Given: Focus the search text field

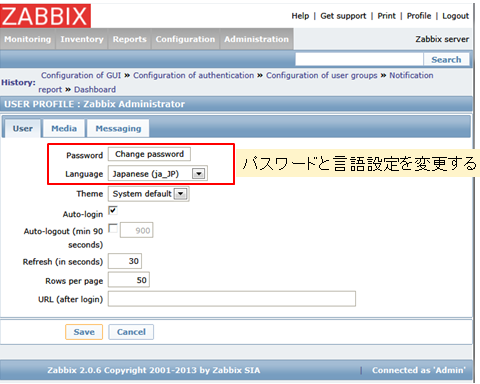Looking at the screenshot, I should click(359, 59).
